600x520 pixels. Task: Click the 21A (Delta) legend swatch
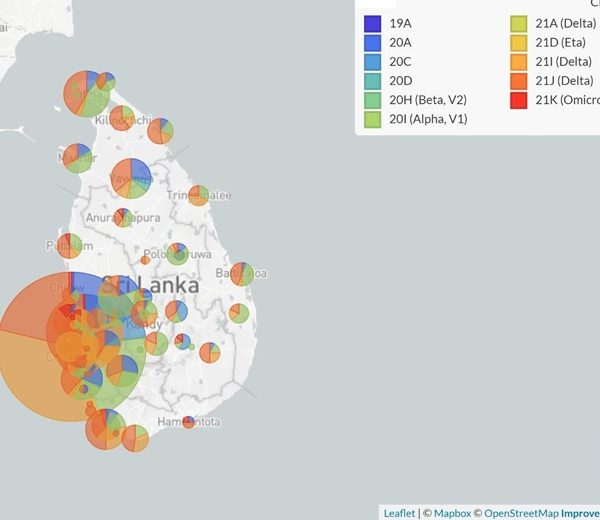click(x=520, y=23)
